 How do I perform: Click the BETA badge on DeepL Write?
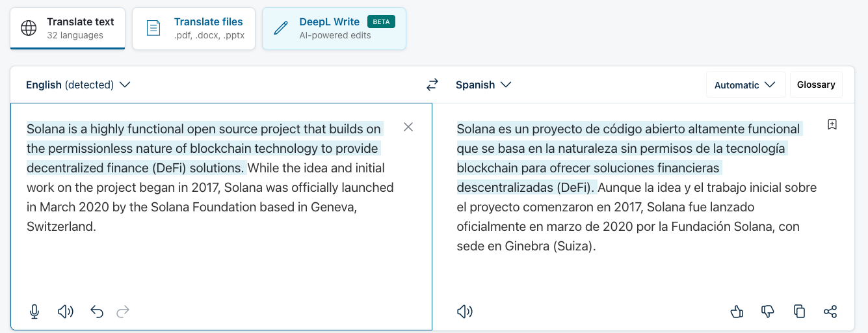[x=381, y=21]
